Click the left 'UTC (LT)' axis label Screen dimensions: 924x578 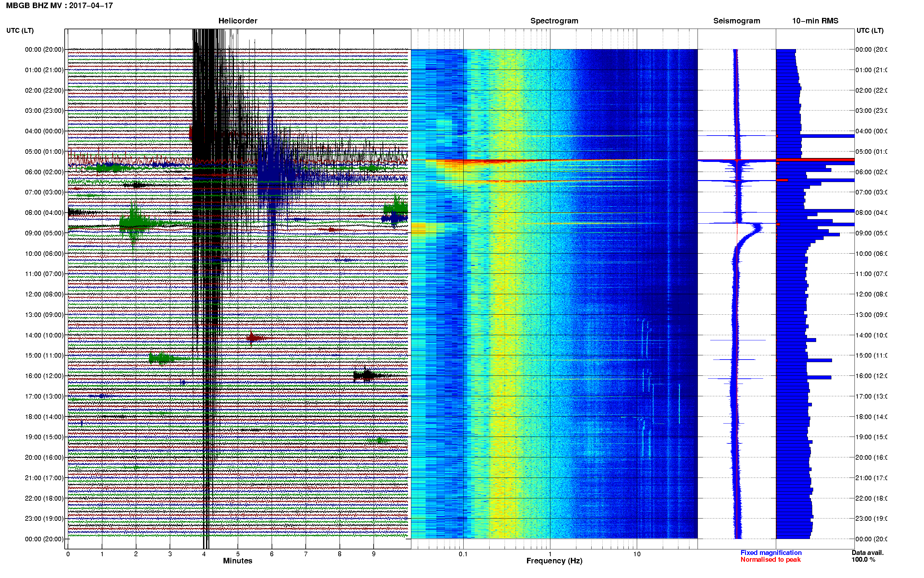pyautogui.click(x=20, y=30)
